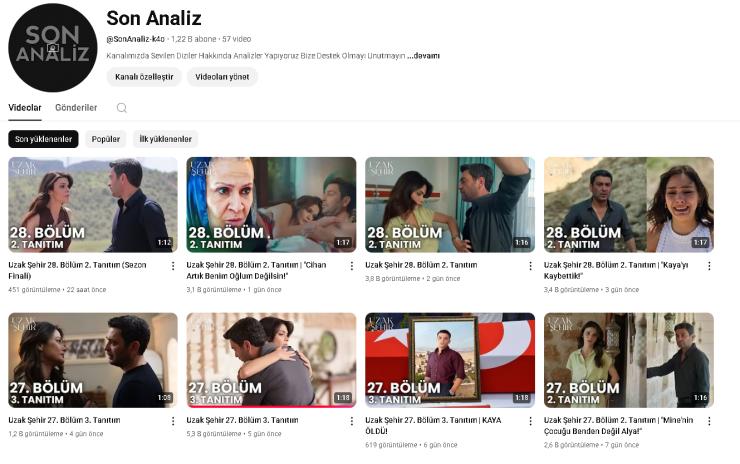Click title 'Uzak Şehir 28. Bölüm 2. Tanıtım (Sezon Finali)'

[x=77, y=270]
